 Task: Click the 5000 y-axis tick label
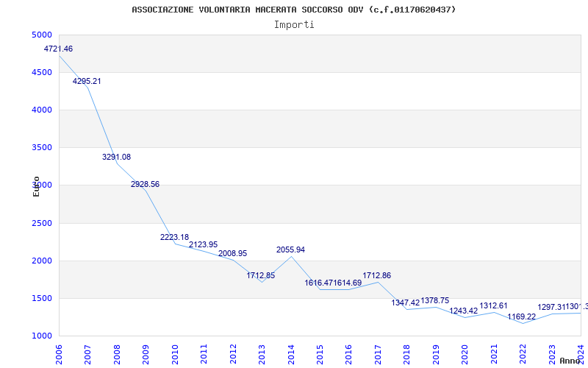click(x=42, y=35)
